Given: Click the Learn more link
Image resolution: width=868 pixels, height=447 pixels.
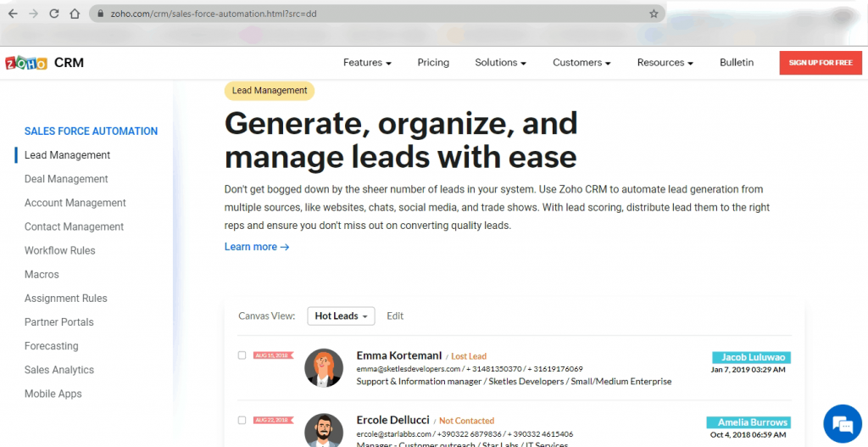Looking at the screenshot, I should pyautogui.click(x=257, y=247).
